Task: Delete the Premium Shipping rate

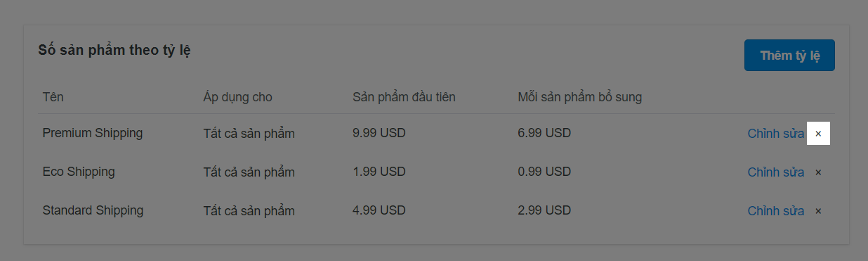Action: tap(818, 133)
